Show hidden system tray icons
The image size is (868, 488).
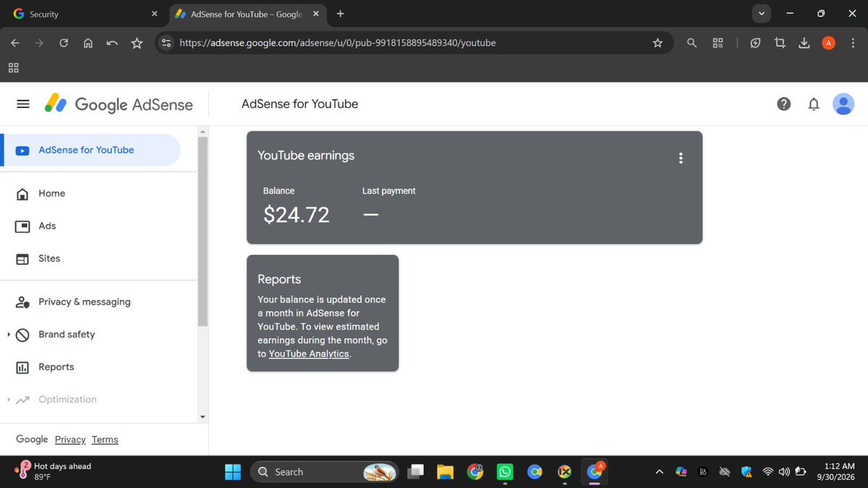pos(659,472)
